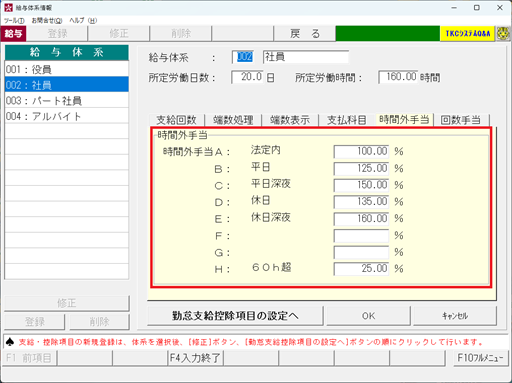The height and width of the screenshot is (383, 512).
Task: Select 004：アルバイト in the list
Action: coord(67,116)
